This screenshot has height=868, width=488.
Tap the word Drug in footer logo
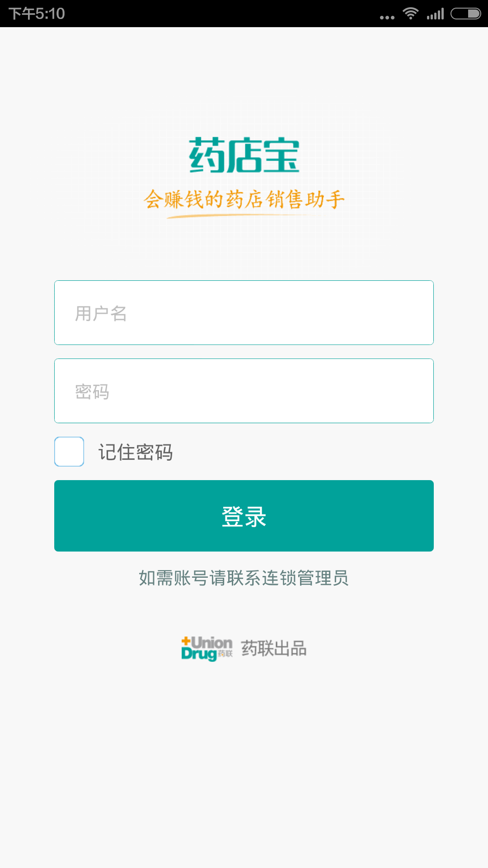199,654
